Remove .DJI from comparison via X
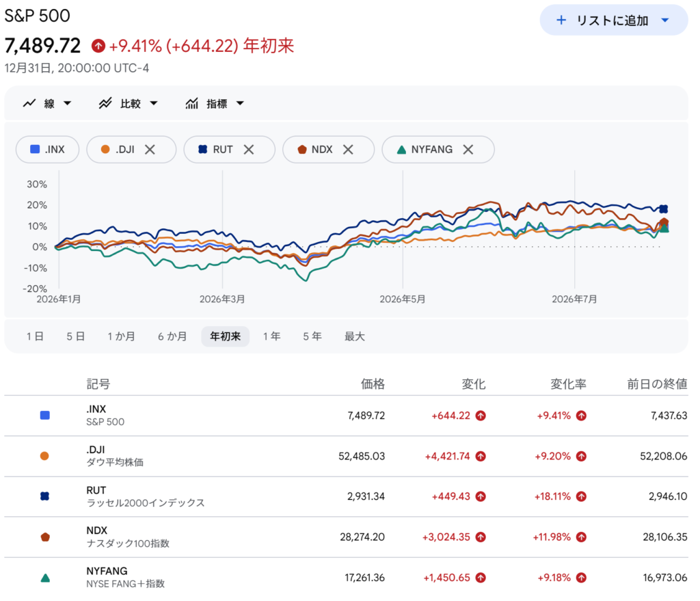Viewport: 700px width, 601px height. [x=150, y=149]
